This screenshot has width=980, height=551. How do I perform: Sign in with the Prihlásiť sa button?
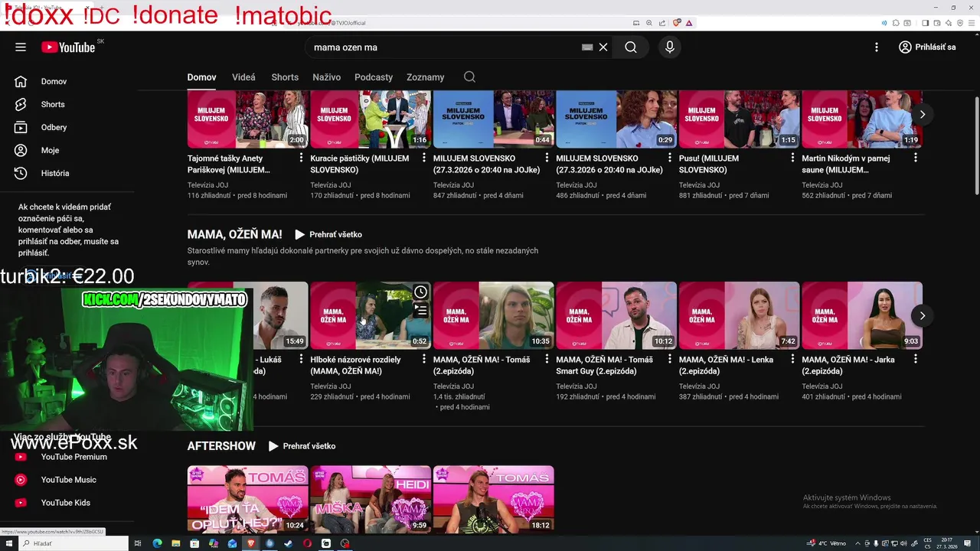pos(927,47)
